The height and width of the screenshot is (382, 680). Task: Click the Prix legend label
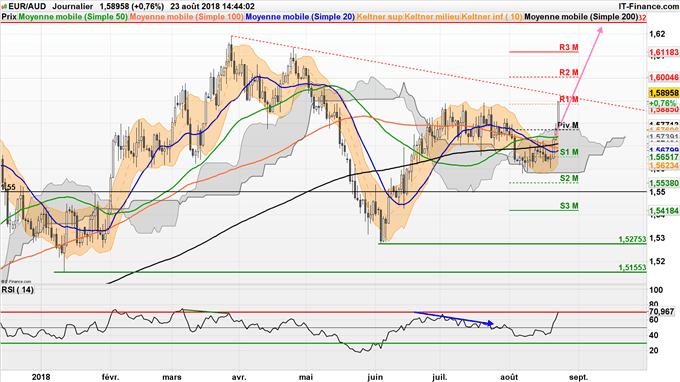click(9, 17)
